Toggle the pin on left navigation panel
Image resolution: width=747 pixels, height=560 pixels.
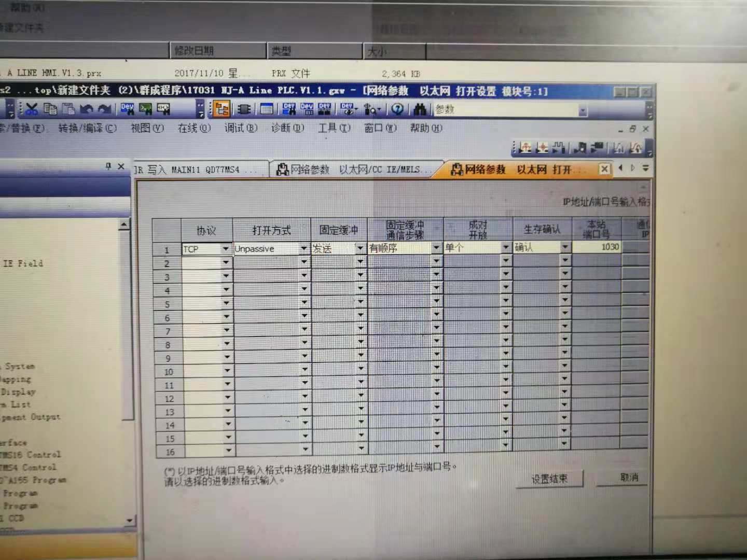(108, 166)
